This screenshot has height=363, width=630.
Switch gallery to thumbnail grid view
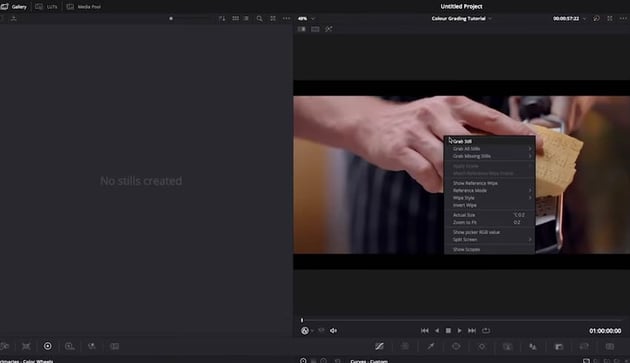(x=235, y=18)
